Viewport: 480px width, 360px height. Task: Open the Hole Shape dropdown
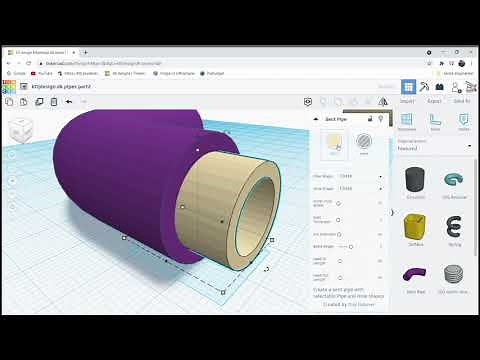tap(361, 189)
